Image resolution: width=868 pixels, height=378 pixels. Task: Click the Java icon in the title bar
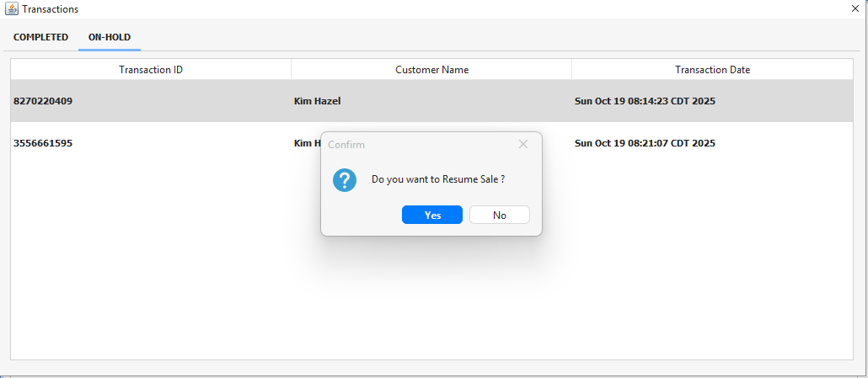(x=12, y=8)
